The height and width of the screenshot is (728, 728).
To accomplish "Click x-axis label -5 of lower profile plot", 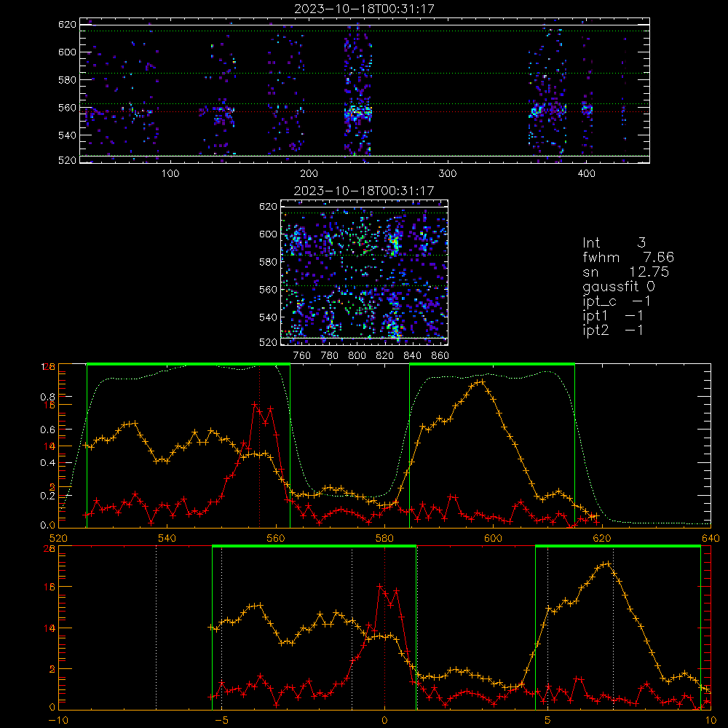I will pos(221,721).
